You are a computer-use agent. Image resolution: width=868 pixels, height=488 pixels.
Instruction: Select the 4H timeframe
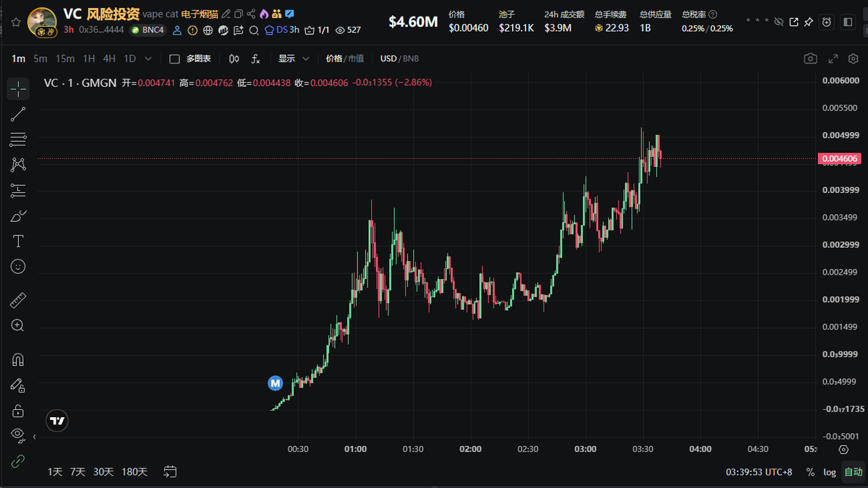(109, 59)
